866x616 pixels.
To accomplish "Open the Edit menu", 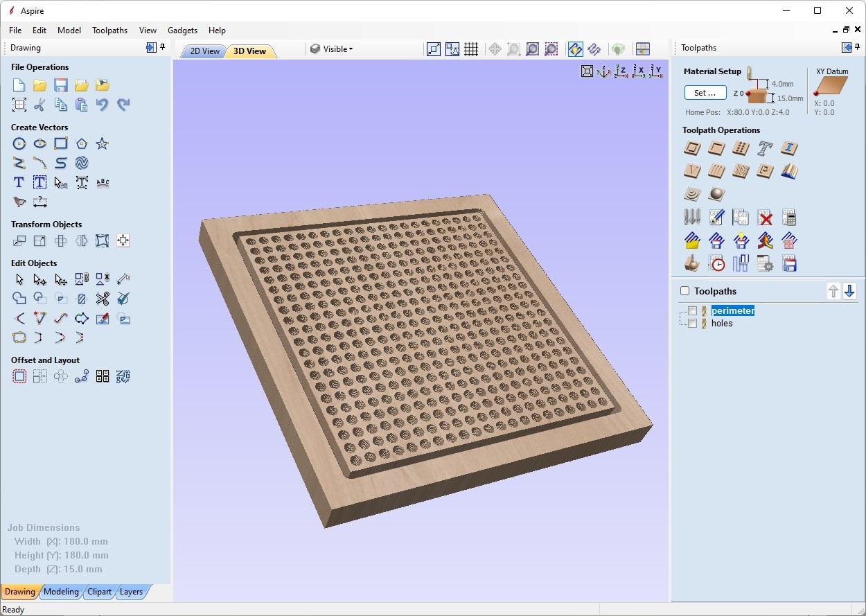I will 39,30.
